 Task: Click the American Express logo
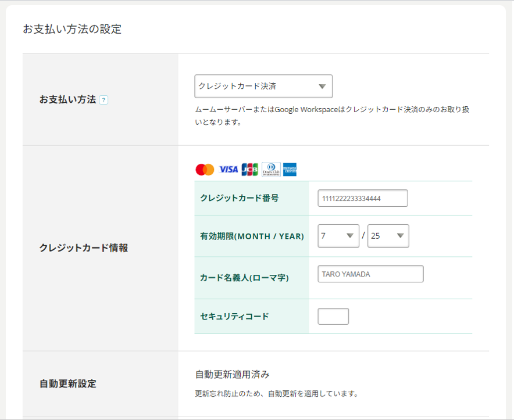coord(290,170)
